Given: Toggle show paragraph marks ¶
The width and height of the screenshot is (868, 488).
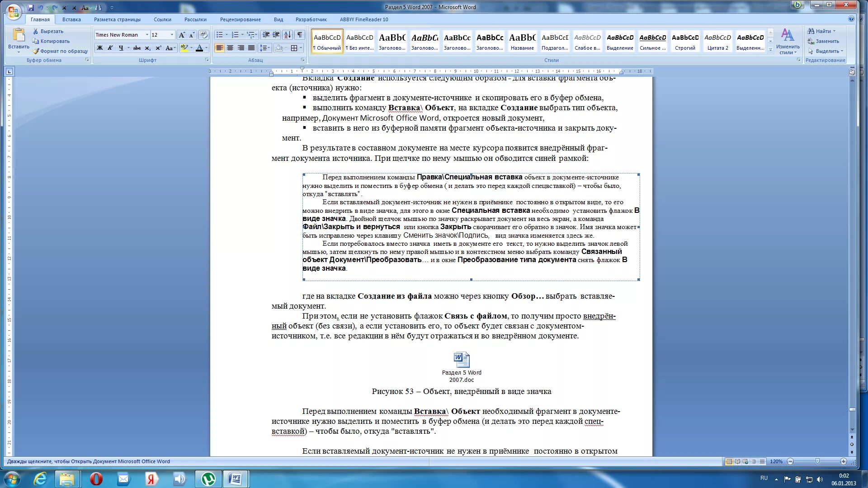Looking at the screenshot, I should pos(300,35).
